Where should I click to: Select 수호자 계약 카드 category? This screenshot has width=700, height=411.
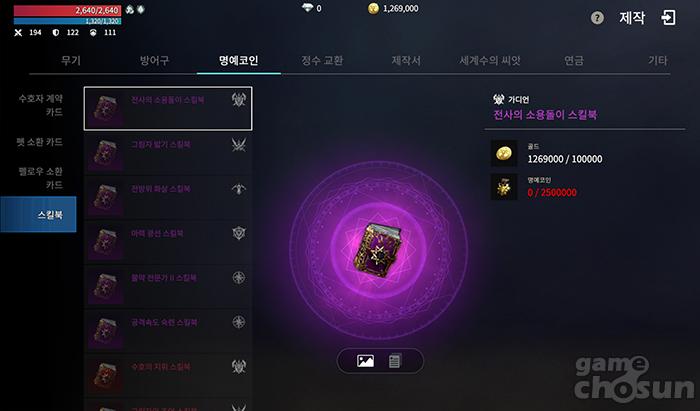point(41,105)
